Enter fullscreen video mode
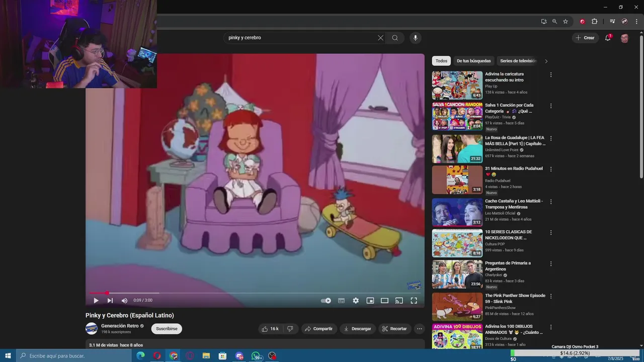Image resolution: width=644 pixels, height=362 pixels. pos(414,301)
